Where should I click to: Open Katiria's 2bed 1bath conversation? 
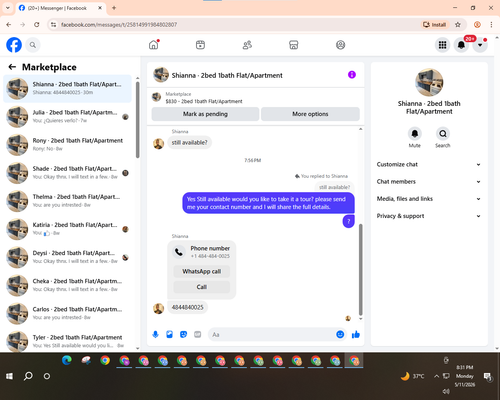pyautogui.click(x=67, y=229)
